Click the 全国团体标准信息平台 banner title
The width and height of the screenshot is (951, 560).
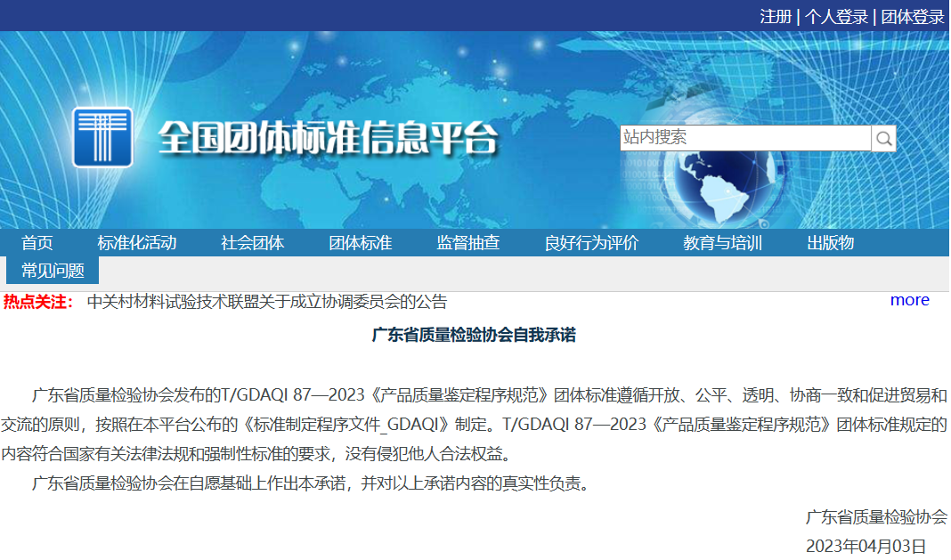(328, 138)
